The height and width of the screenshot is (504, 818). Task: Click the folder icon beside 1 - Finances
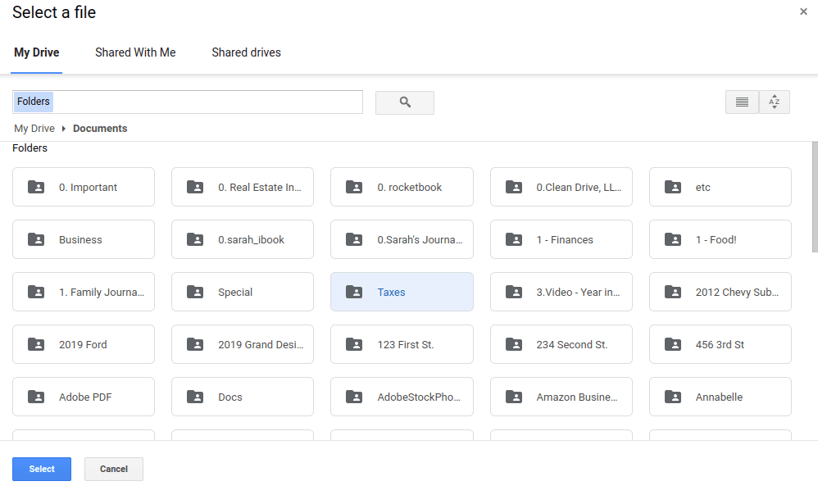pyautogui.click(x=514, y=239)
